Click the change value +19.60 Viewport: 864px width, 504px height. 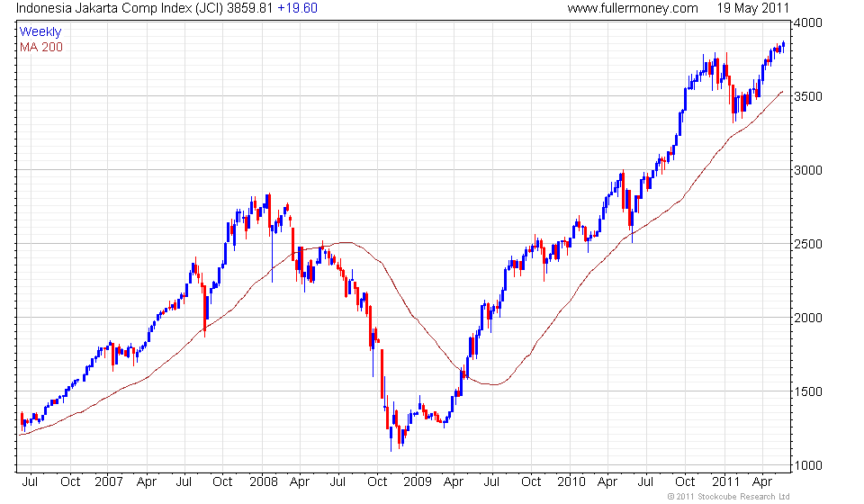pos(297,8)
